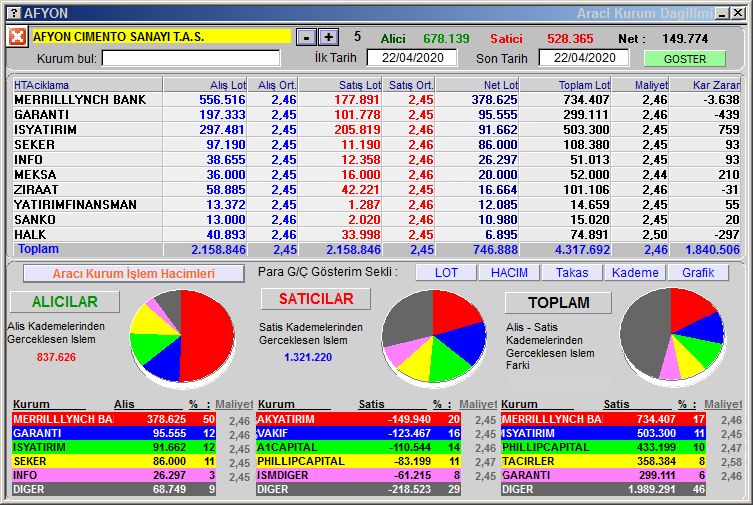The image size is (753, 505).
Task: Sort by Kar Zarar column header
Action: click(x=705, y=85)
